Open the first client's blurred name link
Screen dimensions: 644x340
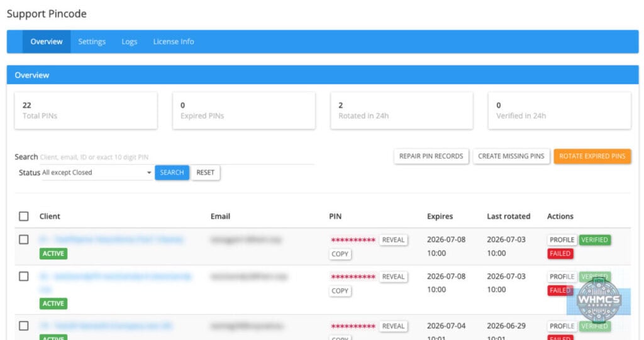111,239
